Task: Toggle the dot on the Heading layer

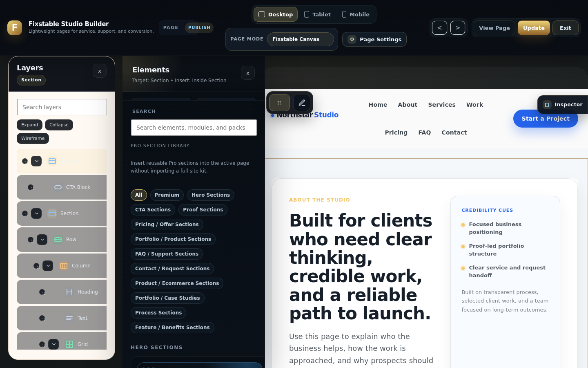Action: click(42, 292)
